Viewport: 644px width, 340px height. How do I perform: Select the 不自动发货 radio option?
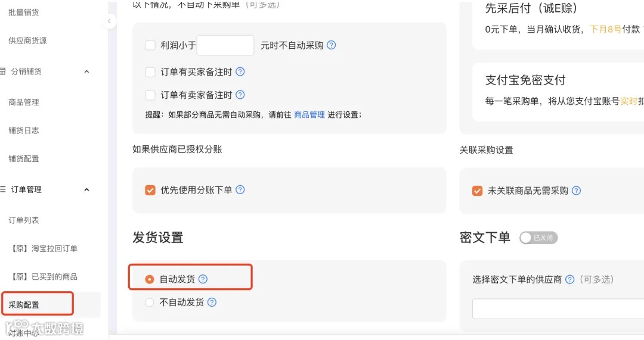point(150,302)
